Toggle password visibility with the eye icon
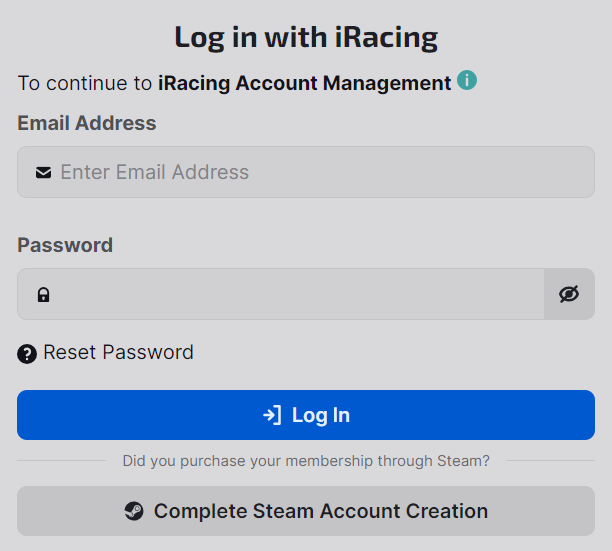The height and width of the screenshot is (551, 612). click(569, 294)
